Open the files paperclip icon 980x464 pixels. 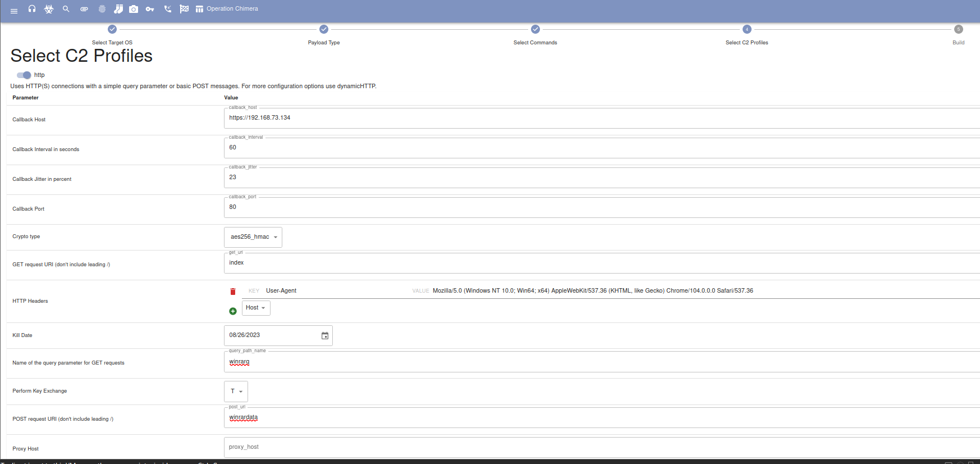click(x=84, y=9)
